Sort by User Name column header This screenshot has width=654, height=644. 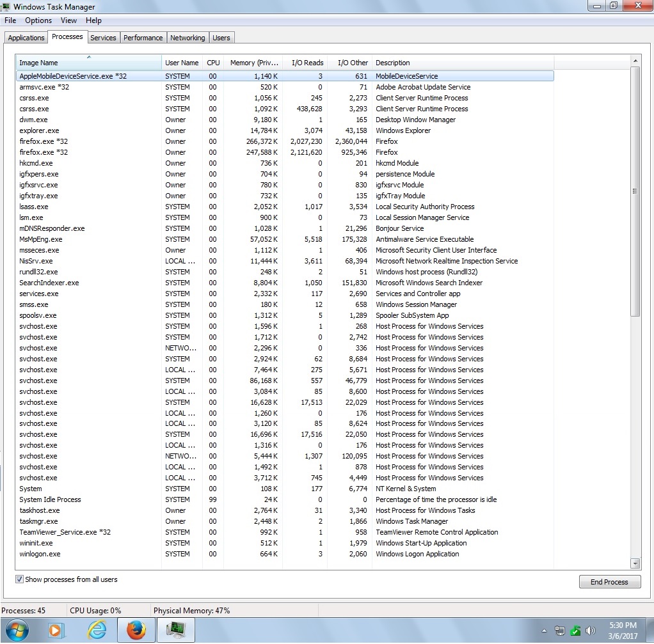(182, 63)
